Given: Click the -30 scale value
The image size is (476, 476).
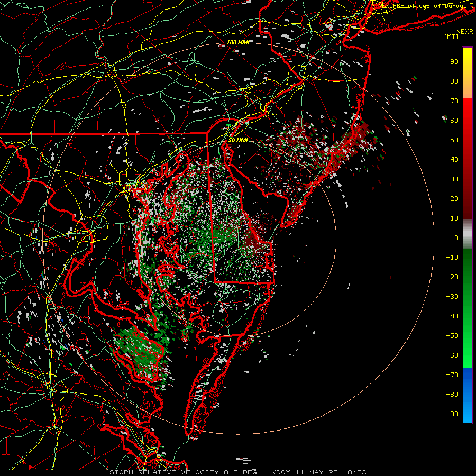Looking at the screenshot, I should pyautogui.click(x=452, y=297).
